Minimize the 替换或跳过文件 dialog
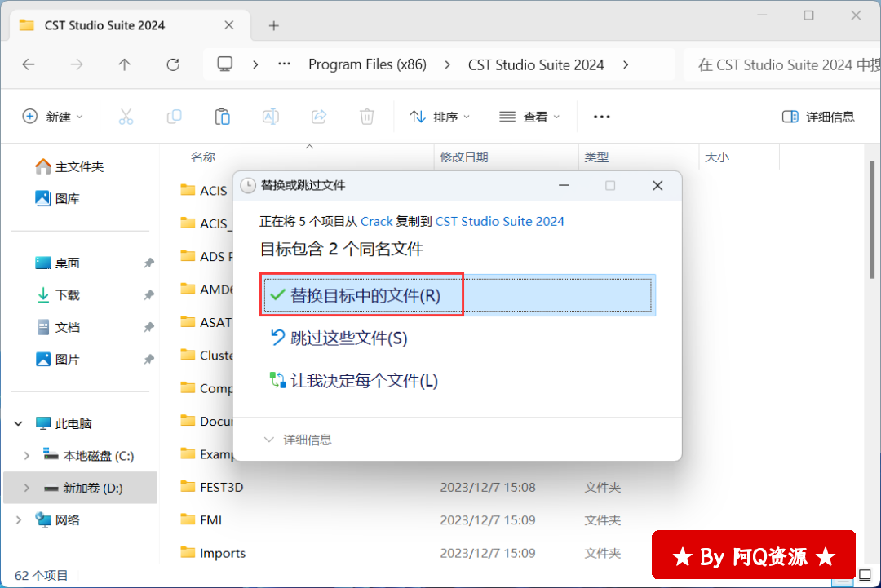The height and width of the screenshot is (588, 881). (x=564, y=185)
